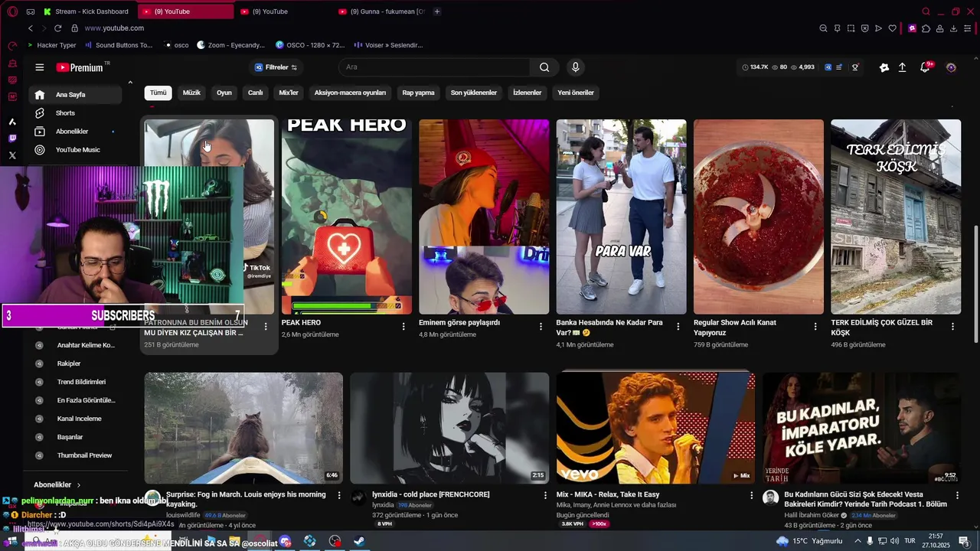The image size is (980, 551).
Task: Open the browser easy setup menu icon
Action: (x=967, y=28)
